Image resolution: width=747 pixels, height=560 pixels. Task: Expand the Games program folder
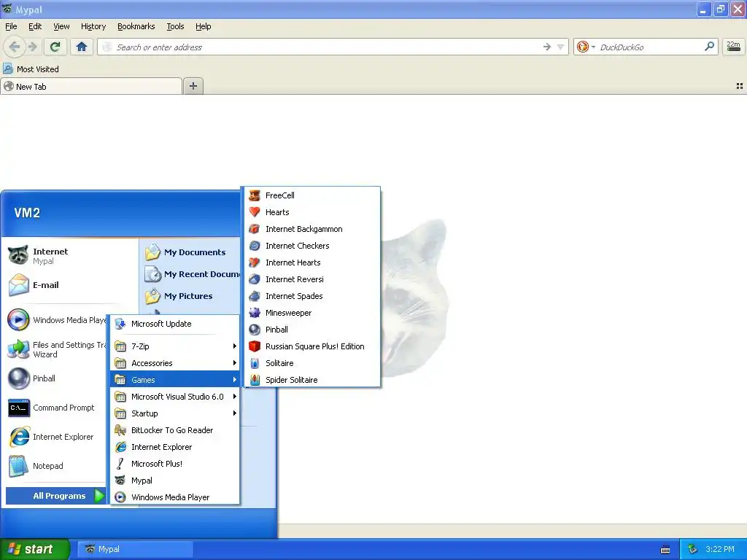point(175,380)
